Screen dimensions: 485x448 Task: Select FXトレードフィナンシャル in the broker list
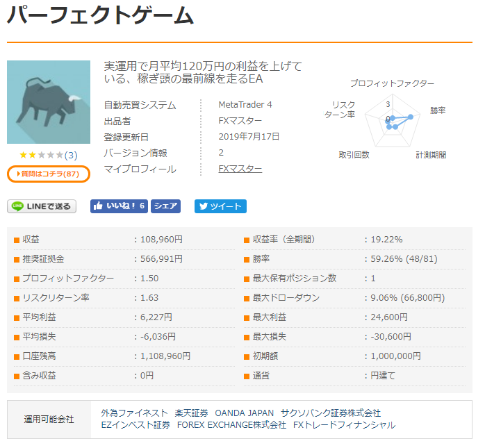[344, 425]
